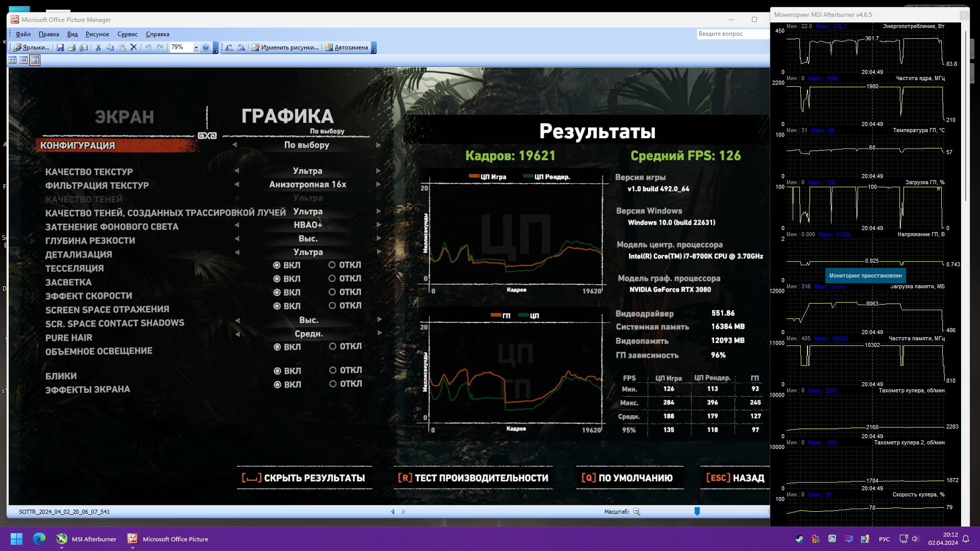980x551 pixels.
Task: Rotate the picture left
Action: tap(229, 47)
